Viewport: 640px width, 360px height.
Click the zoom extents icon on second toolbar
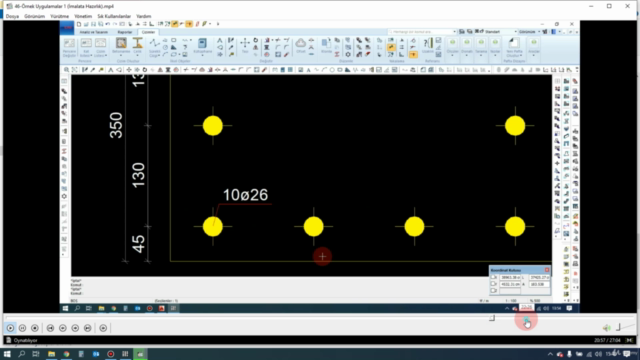coord(74,70)
